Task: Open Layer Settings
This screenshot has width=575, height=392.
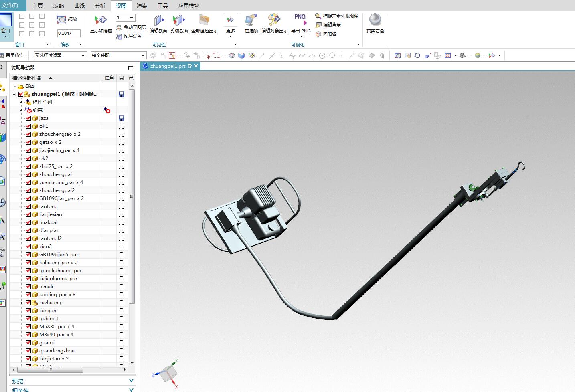Action: [x=129, y=36]
